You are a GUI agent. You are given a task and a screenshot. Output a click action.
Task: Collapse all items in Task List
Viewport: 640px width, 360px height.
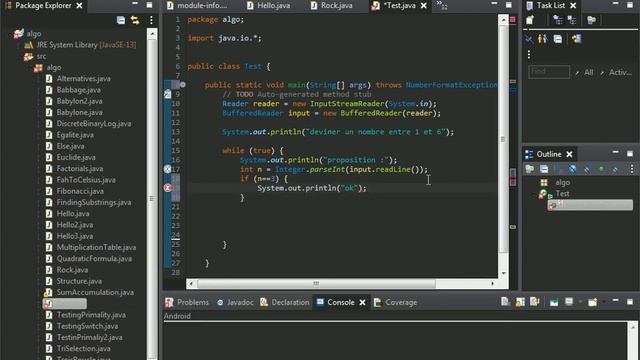click(x=558, y=39)
